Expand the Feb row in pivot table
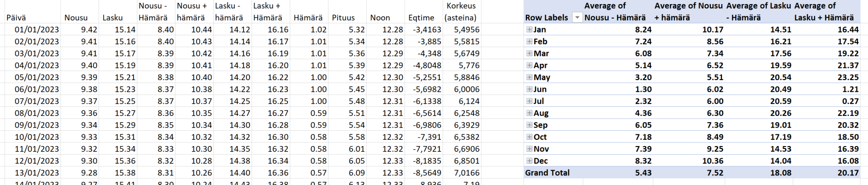Screen dimensions: 868x185 pyautogui.click(x=529, y=41)
